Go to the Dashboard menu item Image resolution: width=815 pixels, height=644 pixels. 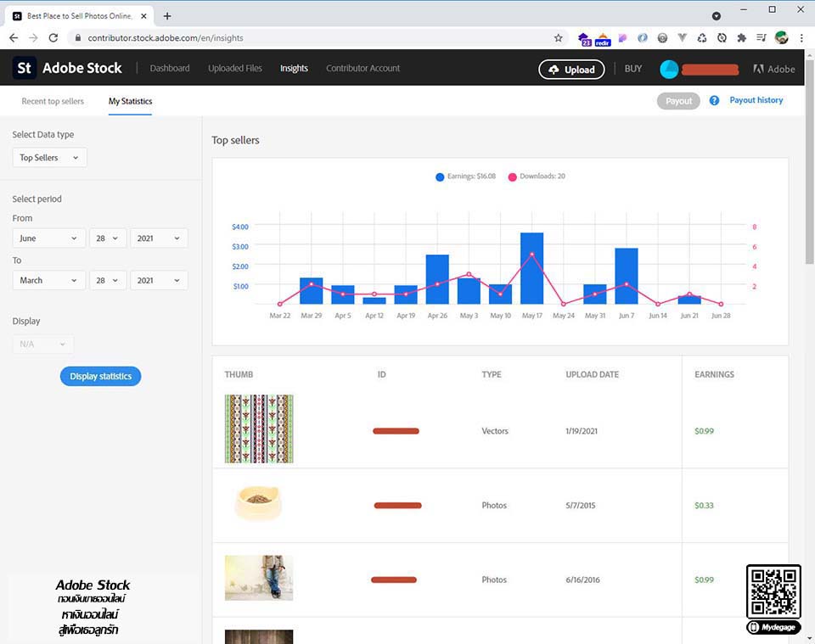[x=170, y=68]
